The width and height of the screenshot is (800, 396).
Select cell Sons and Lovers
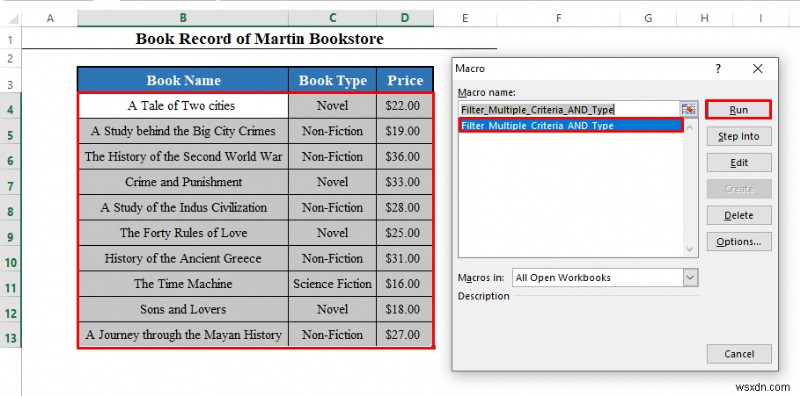click(183, 309)
